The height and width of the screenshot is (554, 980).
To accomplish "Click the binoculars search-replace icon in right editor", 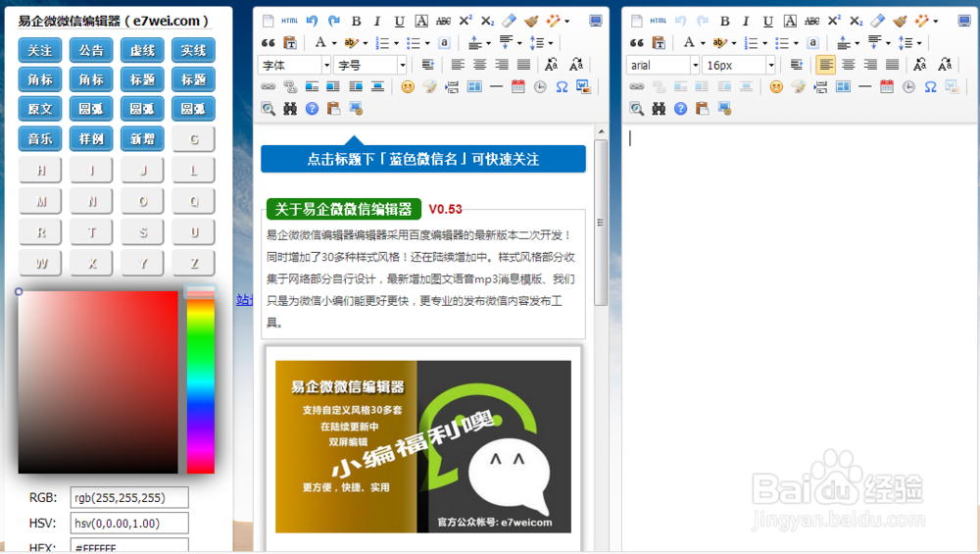I will click(x=659, y=109).
